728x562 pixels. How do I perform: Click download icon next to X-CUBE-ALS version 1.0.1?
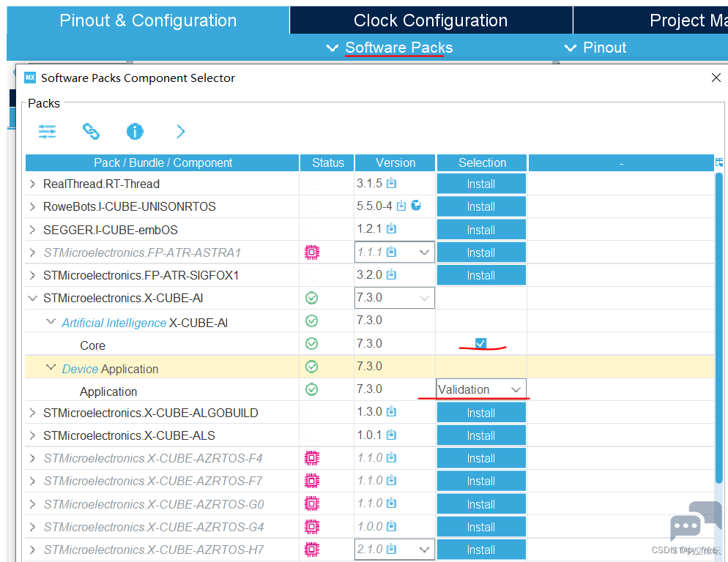pos(391,435)
